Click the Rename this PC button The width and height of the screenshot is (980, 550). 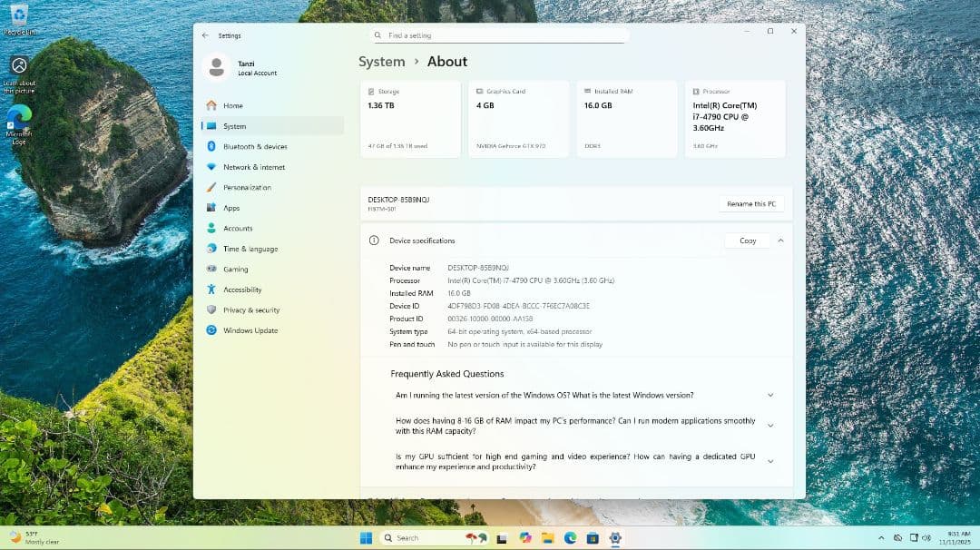tap(750, 203)
